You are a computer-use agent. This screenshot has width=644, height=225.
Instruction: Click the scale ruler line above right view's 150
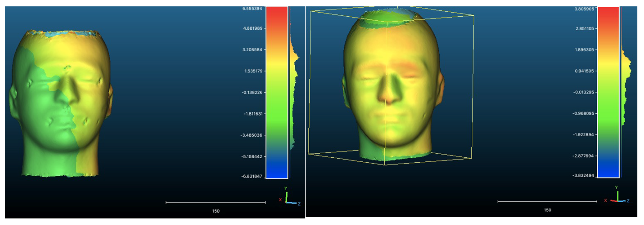(x=547, y=202)
